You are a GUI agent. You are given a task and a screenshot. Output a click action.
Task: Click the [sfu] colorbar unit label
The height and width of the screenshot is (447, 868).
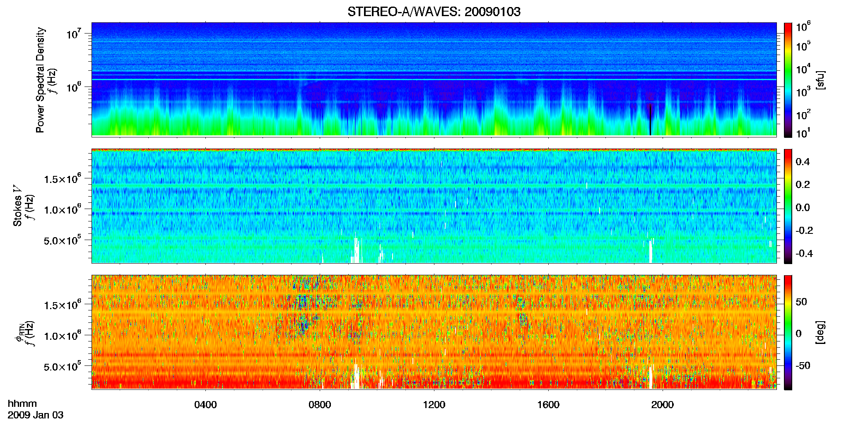pos(820,80)
